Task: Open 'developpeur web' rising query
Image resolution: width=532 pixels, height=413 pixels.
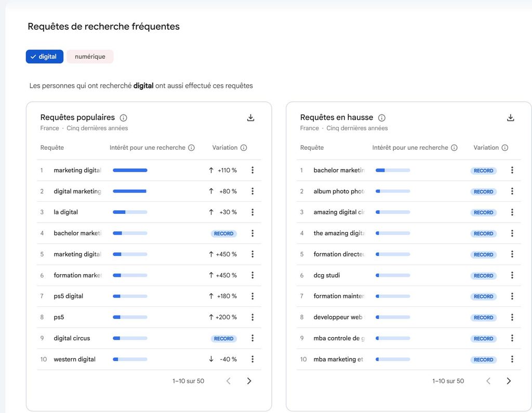Action: (x=338, y=317)
